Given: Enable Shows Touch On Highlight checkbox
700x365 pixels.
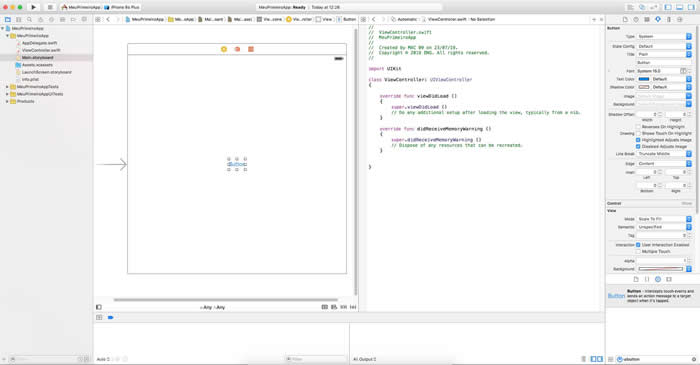Looking at the screenshot, I should tap(638, 133).
